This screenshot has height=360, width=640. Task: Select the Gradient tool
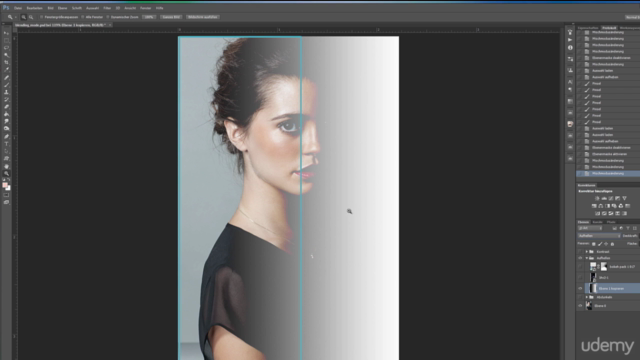click(6, 114)
